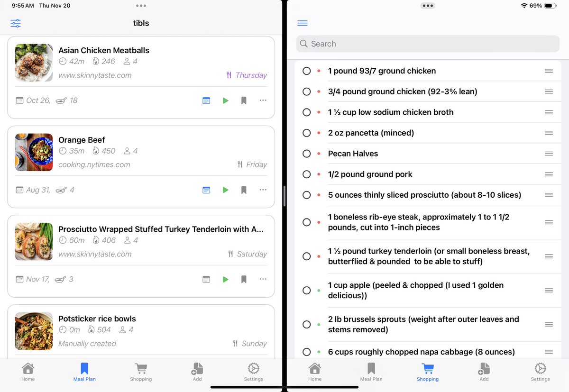Open the notes icon for Asian Chicken Meatballs

click(206, 100)
